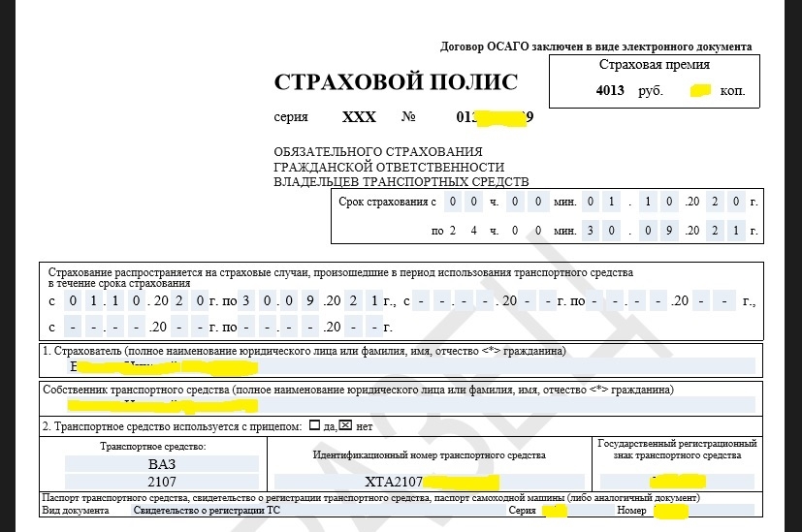The width and height of the screenshot is (802, 532).
Task: Click the VIN field starting with "XTA2107"
Action: (430, 482)
